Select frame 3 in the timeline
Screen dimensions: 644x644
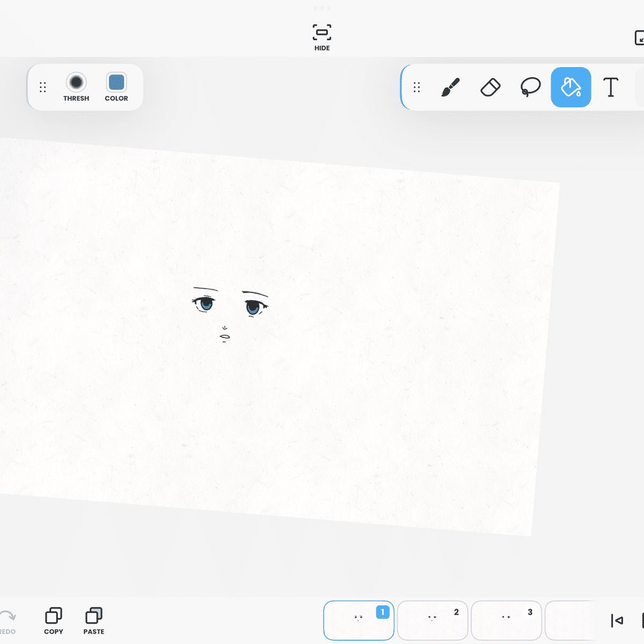(x=506, y=620)
